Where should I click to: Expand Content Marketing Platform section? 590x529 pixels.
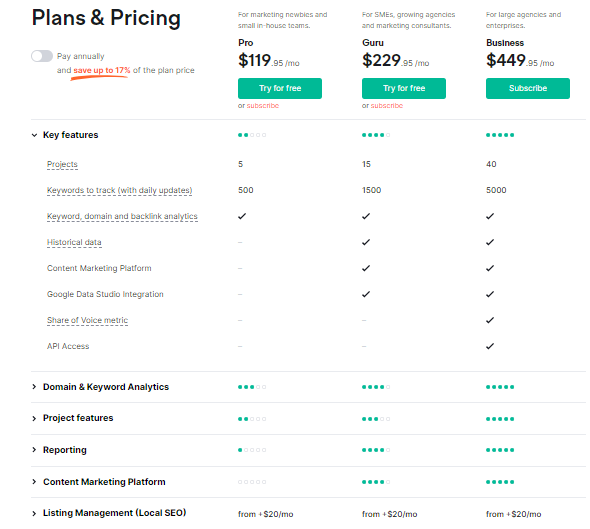pos(34,482)
